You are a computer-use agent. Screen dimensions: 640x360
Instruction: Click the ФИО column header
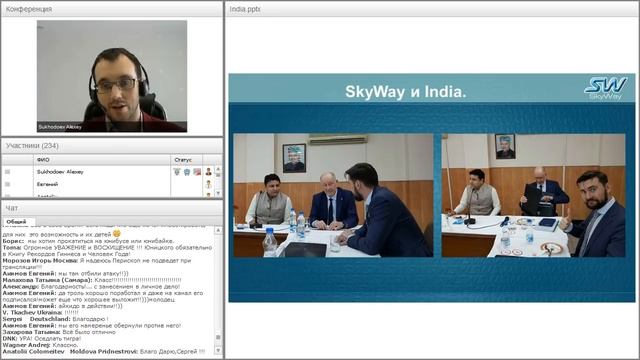click(x=102, y=160)
